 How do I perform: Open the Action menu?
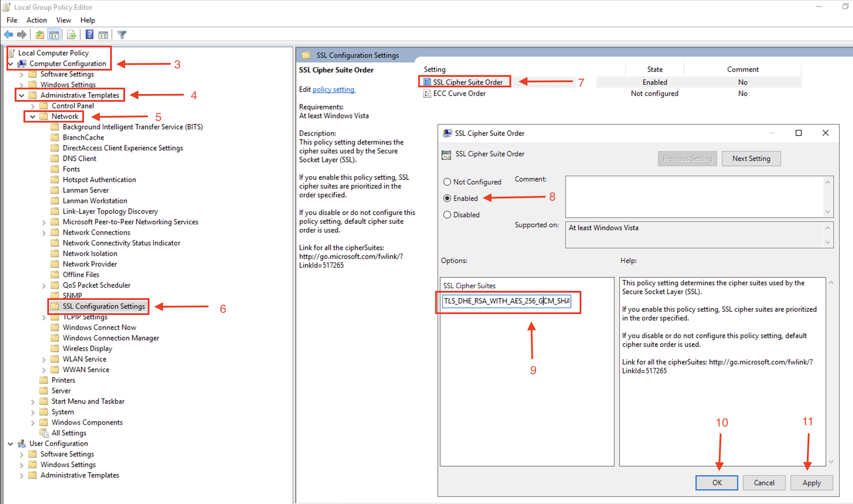tap(36, 20)
